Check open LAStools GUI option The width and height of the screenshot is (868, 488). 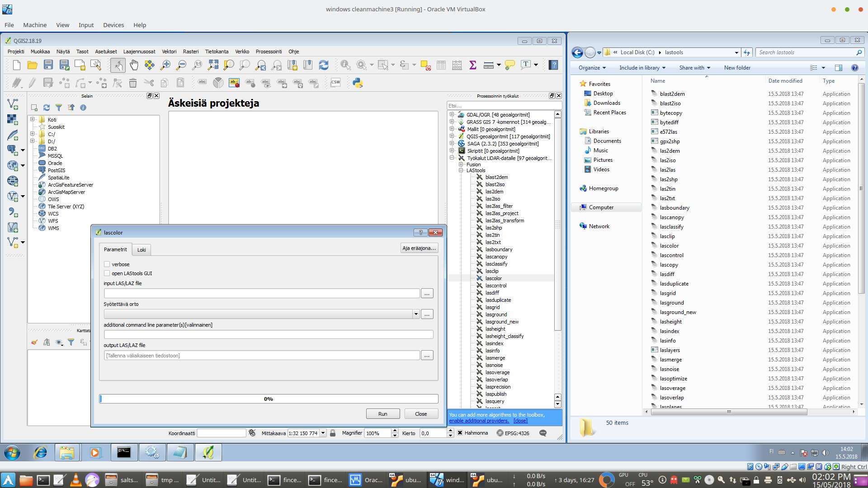(107, 273)
